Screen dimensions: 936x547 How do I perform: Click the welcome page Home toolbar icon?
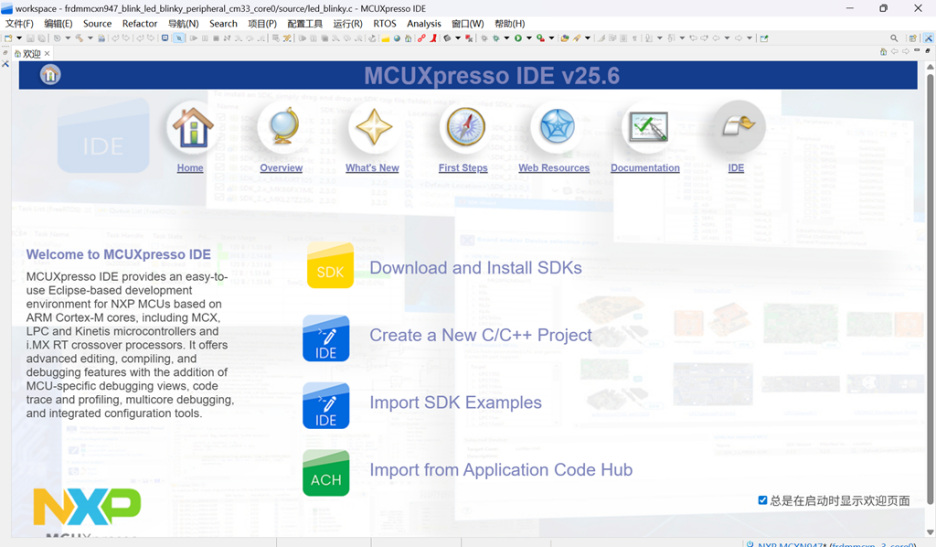pyautogui.click(x=883, y=51)
